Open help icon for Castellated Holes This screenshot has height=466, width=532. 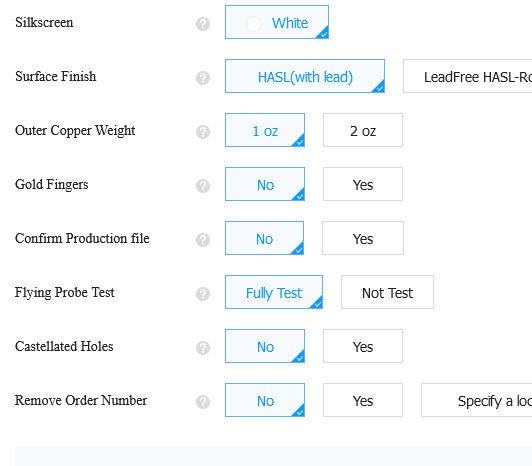[203, 348]
